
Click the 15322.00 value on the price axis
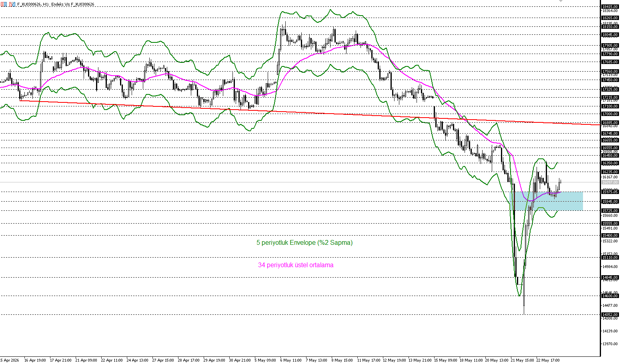(610, 241)
